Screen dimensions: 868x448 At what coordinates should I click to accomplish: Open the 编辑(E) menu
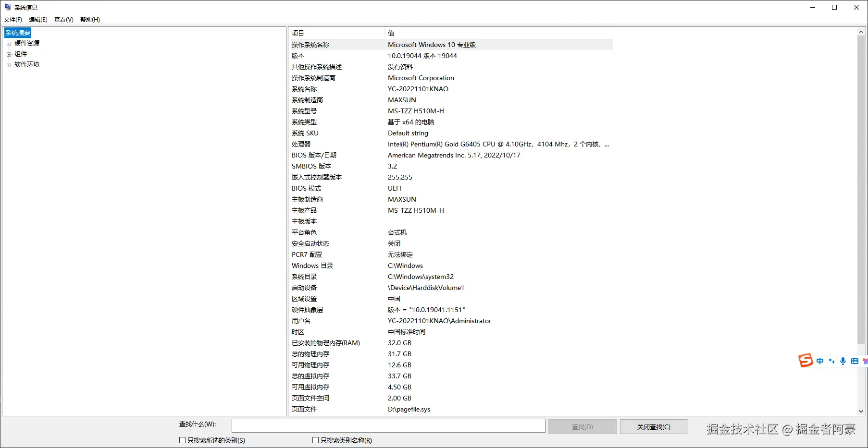click(x=38, y=20)
